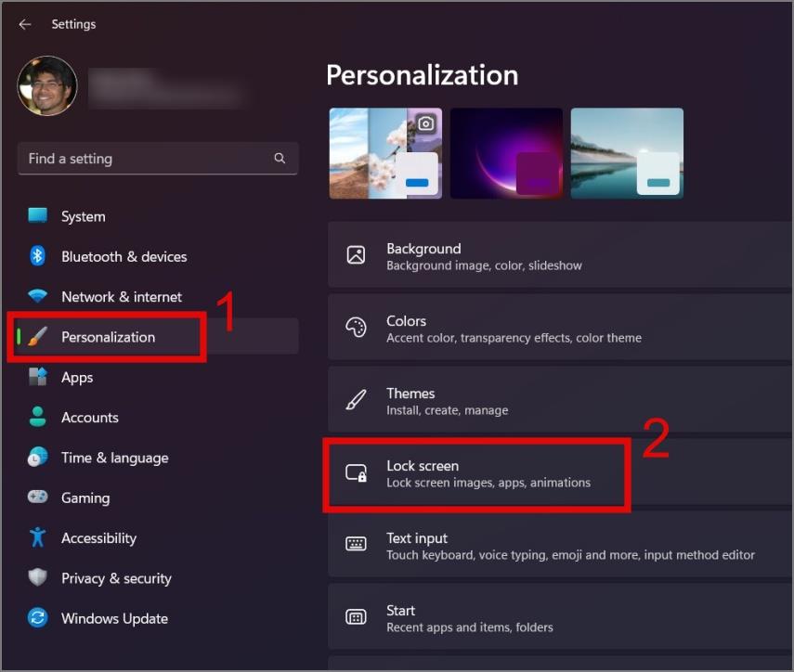The width and height of the screenshot is (794, 672).
Task: Click the Lock screen monitor icon
Action: coord(356,472)
